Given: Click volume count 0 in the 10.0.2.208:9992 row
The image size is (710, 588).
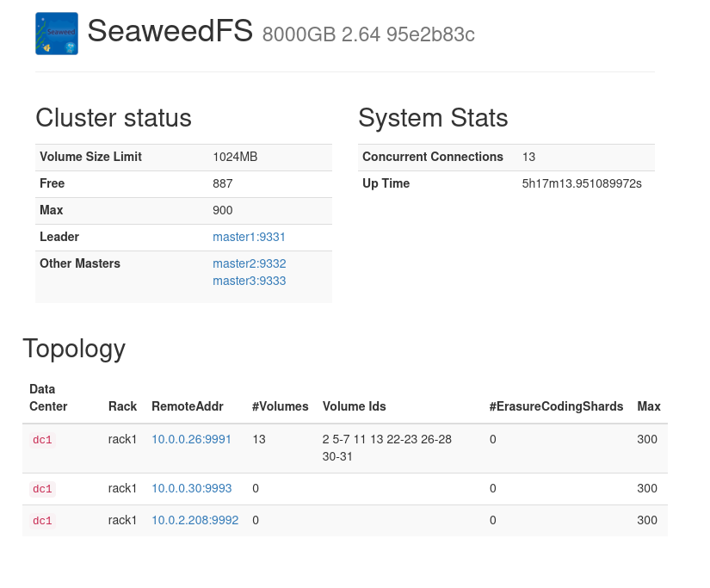Looking at the screenshot, I should pyautogui.click(x=256, y=520).
